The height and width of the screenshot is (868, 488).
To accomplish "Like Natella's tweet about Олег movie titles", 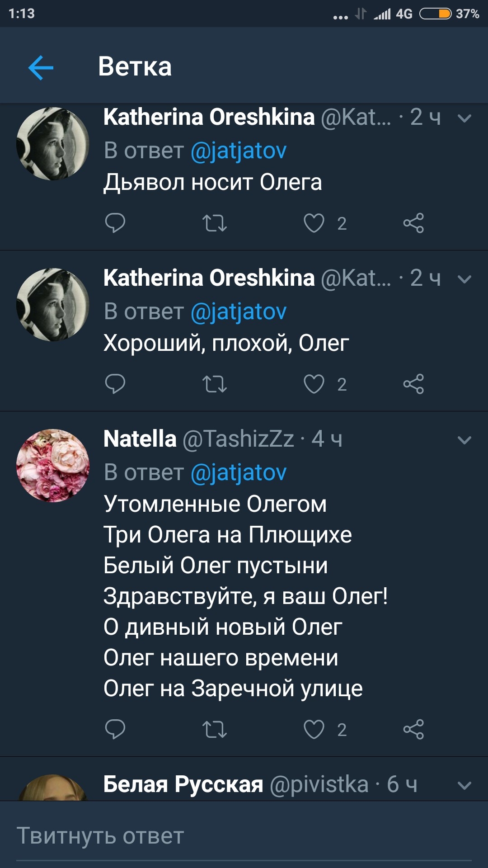I will click(x=314, y=729).
